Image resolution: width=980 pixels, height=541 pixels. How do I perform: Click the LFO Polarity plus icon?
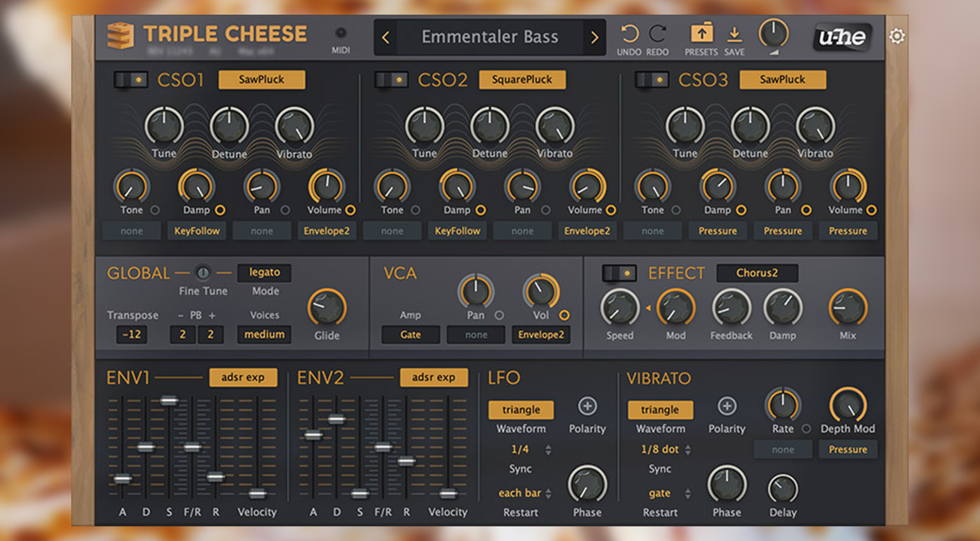(587, 405)
